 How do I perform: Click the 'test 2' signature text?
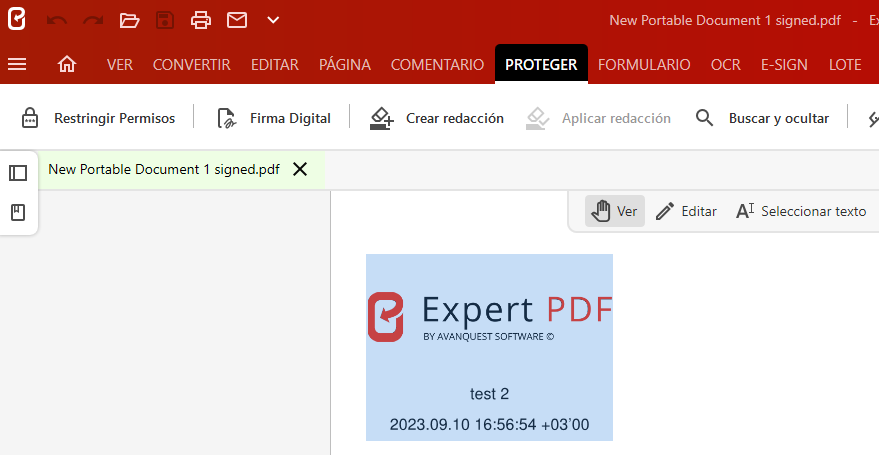click(x=489, y=394)
